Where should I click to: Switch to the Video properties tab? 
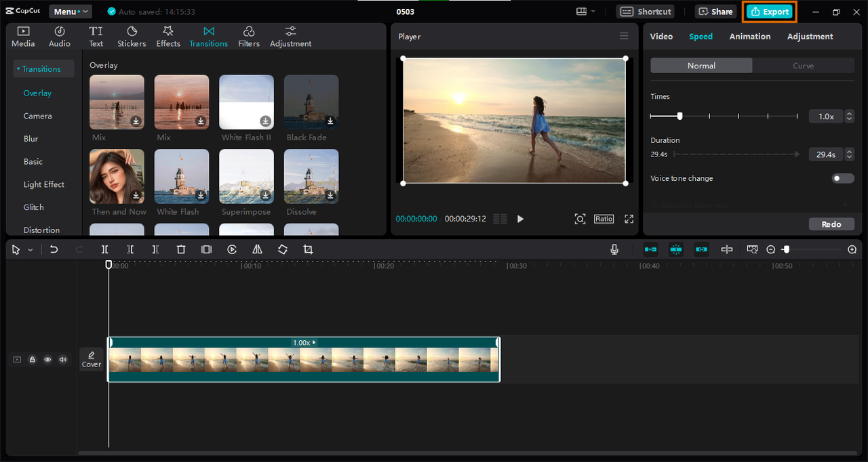[x=661, y=37]
